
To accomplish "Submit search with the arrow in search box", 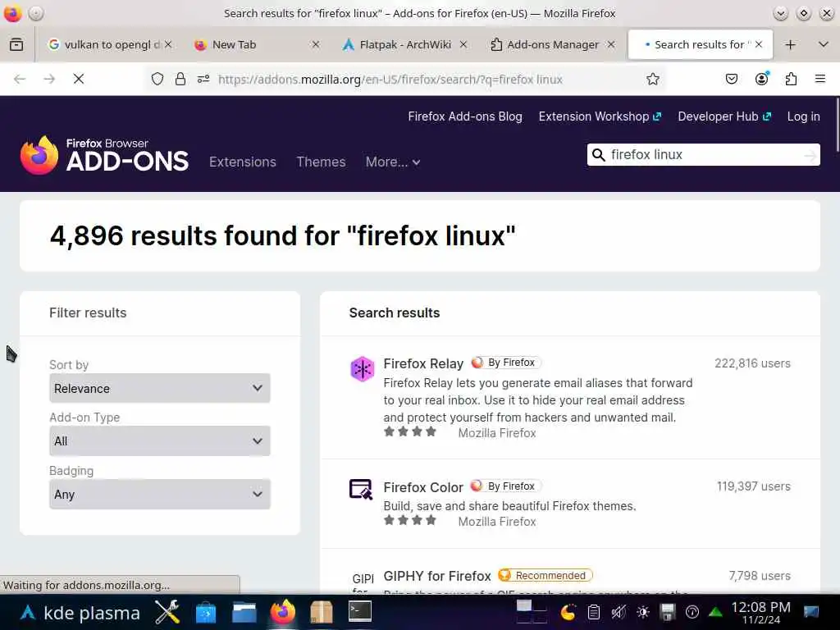I will (810, 155).
